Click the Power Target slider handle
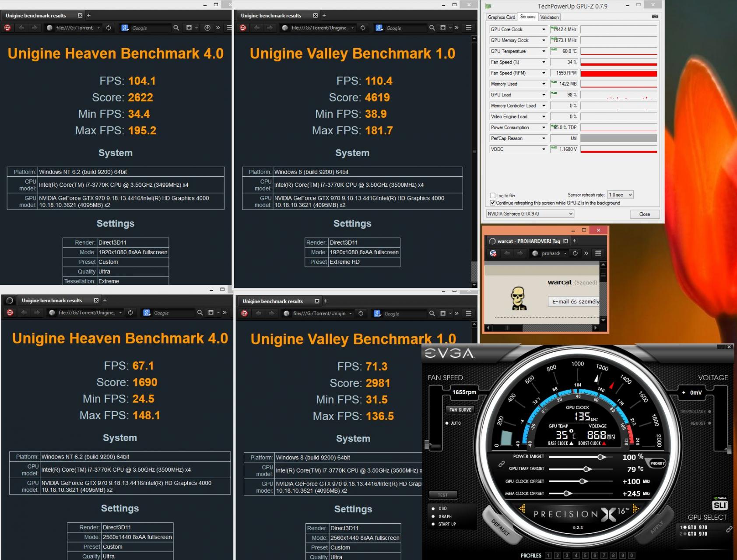The width and height of the screenshot is (737, 560). pos(602,457)
